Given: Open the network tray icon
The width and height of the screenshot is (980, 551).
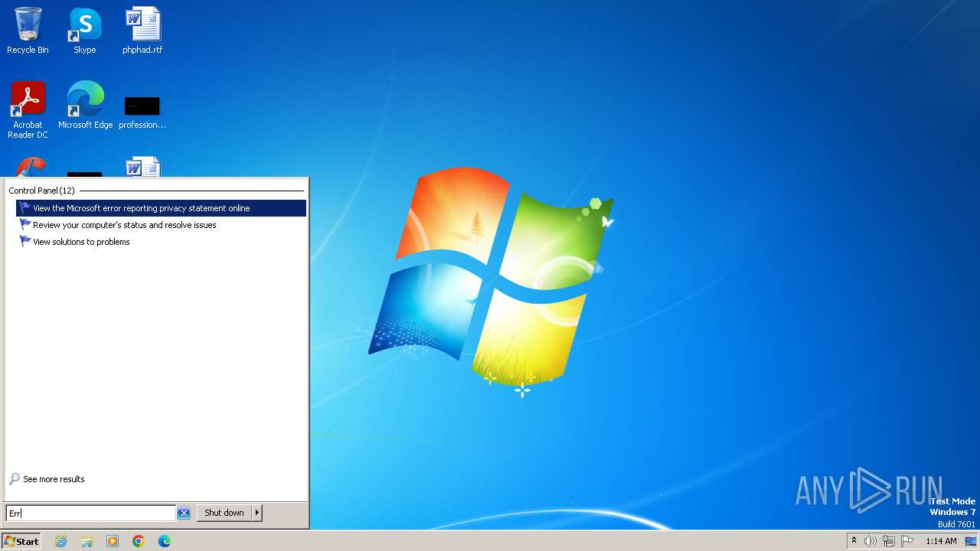Looking at the screenshot, I should coord(889,541).
